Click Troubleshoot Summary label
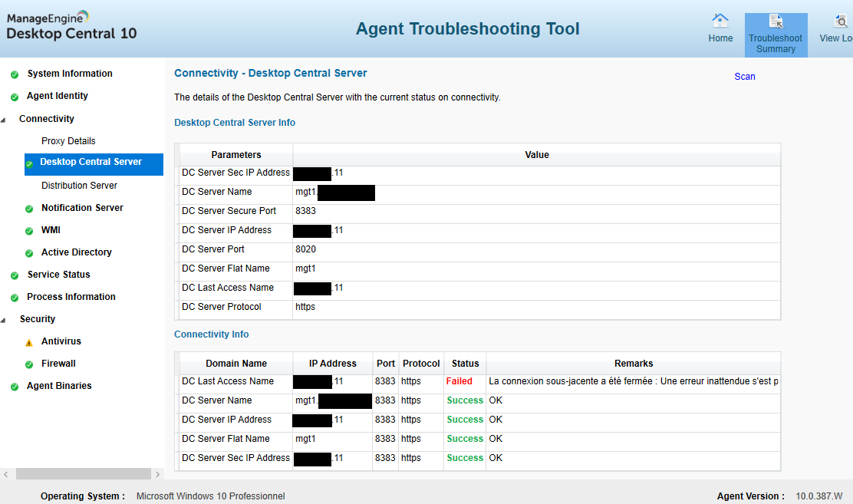The width and height of the screenshot is (853, 504). tap(776, 44)
